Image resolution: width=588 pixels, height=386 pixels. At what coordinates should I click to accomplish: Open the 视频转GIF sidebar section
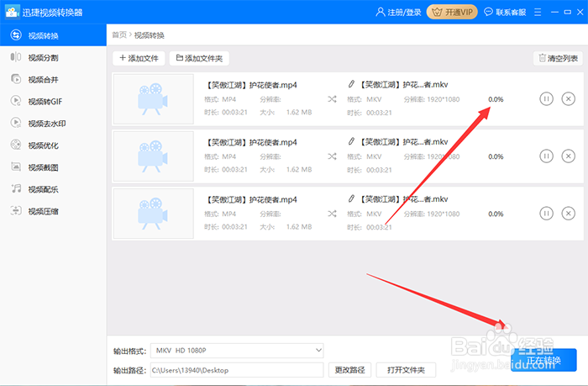(53, 102)
